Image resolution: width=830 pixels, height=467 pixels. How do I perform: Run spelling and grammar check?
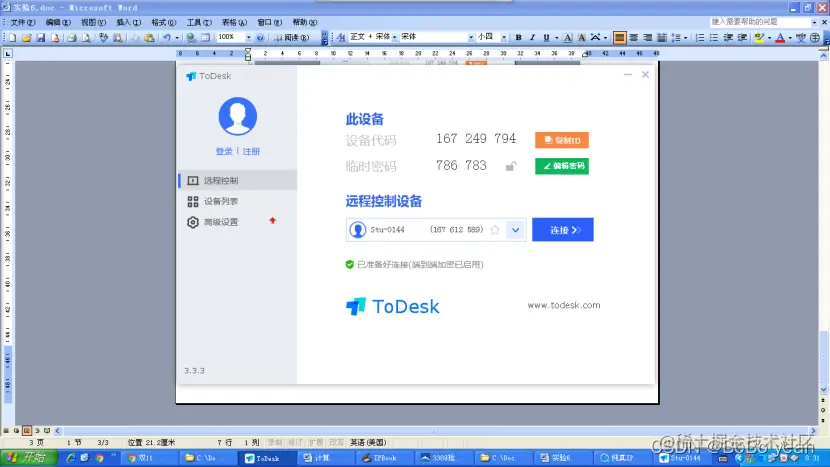103,38
